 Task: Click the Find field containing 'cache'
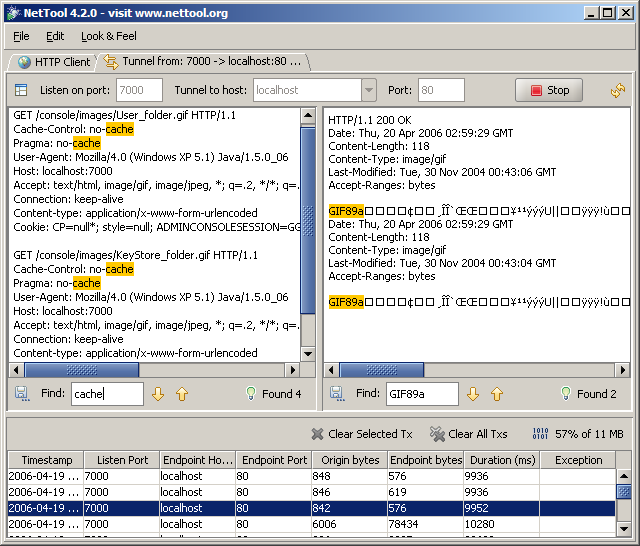[107, 394]
